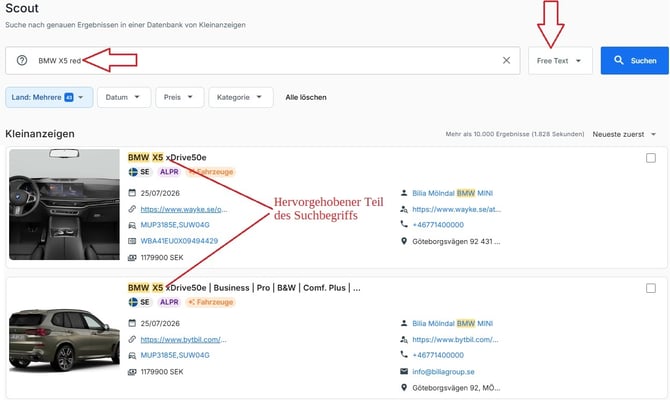
Task: Click Alle löschen to clear filters
Action: pyautogui.click(x=306, y=97)
